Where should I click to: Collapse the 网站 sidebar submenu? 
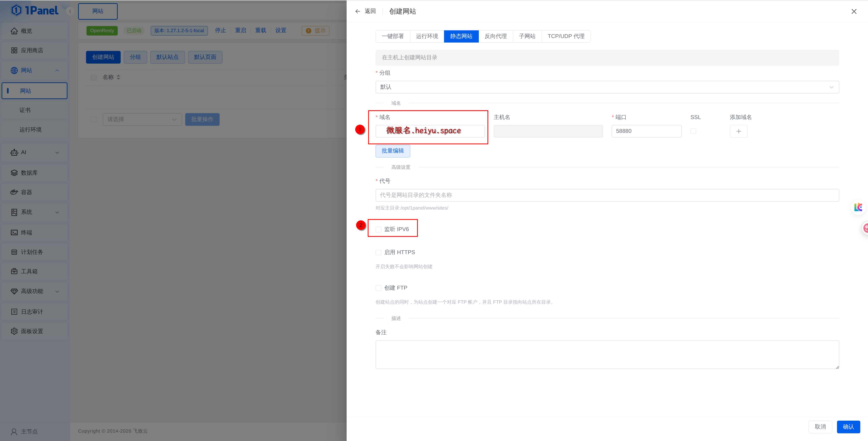point(57,70)
